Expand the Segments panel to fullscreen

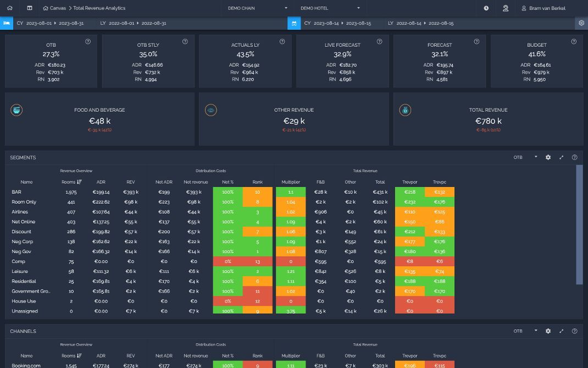click(x=562, y=157)
